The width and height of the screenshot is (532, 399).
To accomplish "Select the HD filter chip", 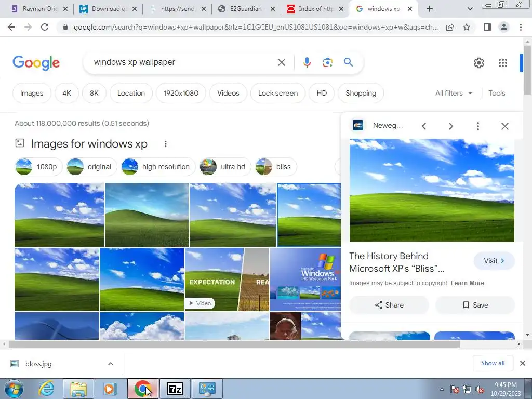I will coord(322,93).
